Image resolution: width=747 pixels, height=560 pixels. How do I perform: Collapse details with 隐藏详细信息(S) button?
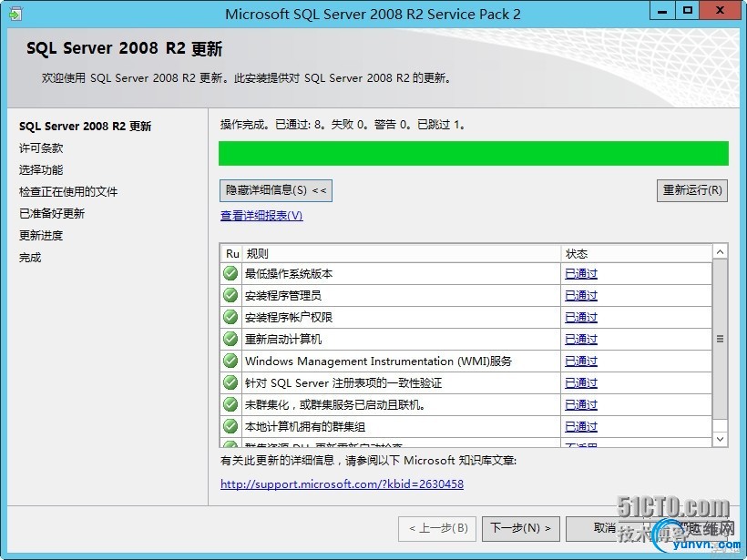pyautogui.click(x=276, y=190)
